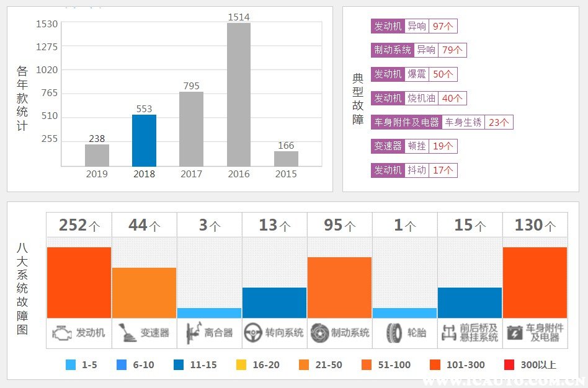Click the tallest 2016 bar showing 1514
The height and width of the screenshot is (388, 588).
click(x=239, y=94)
